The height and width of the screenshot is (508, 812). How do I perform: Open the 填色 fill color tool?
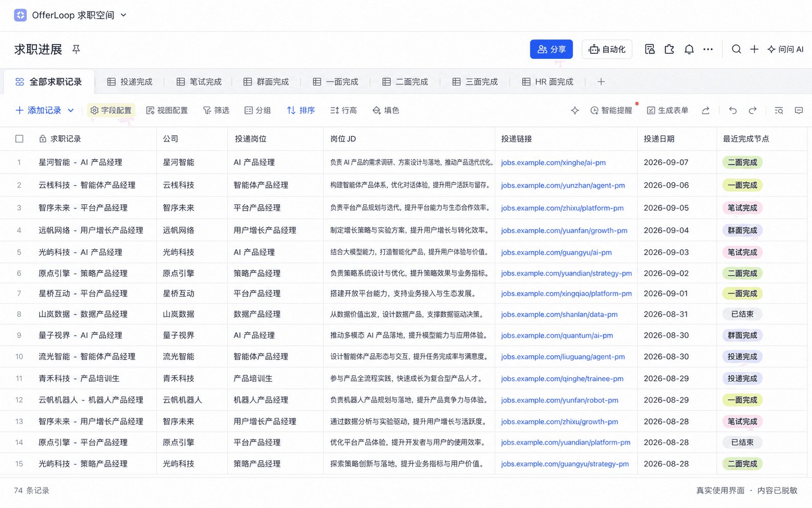tap(386, 110)
